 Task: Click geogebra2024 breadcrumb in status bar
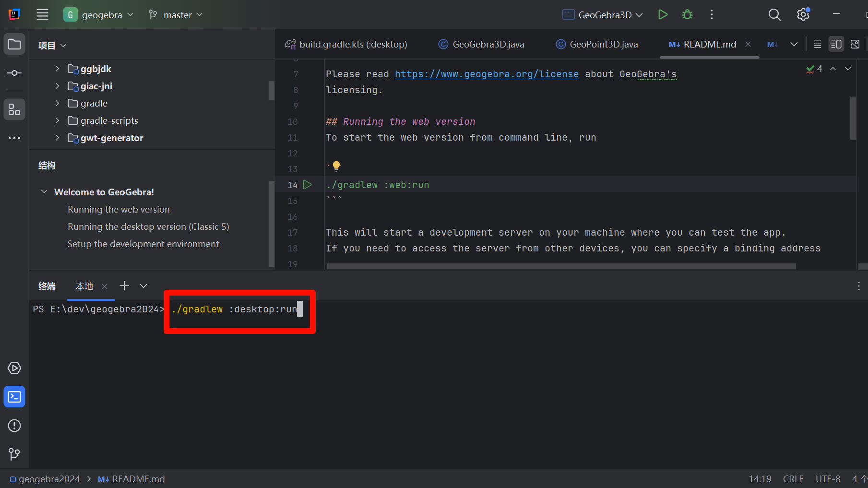45,479
